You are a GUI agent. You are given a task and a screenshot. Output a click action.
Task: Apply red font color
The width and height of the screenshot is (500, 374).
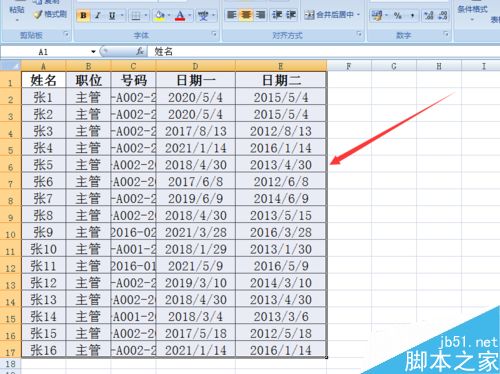180,15
